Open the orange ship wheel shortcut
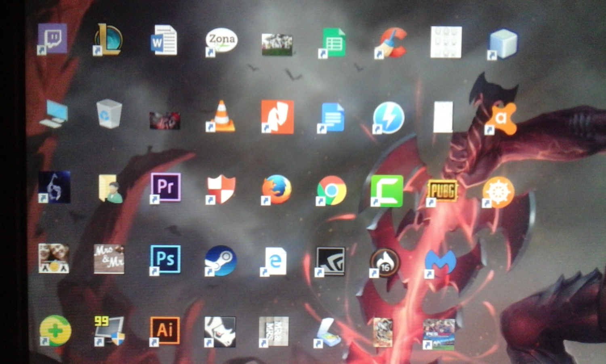 click(x=498, y=192)
